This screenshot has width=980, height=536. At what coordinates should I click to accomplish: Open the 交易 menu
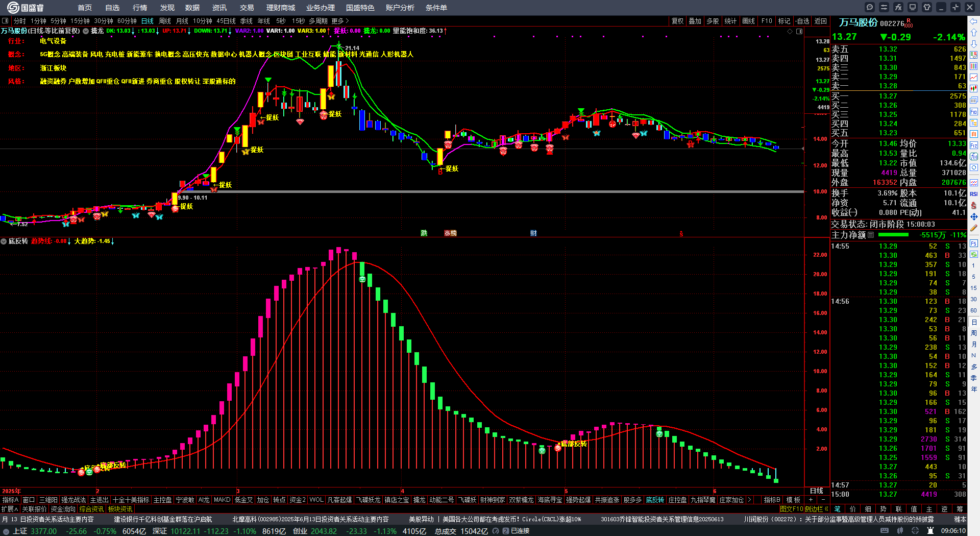pyautogui.click(x=247, y=8)
